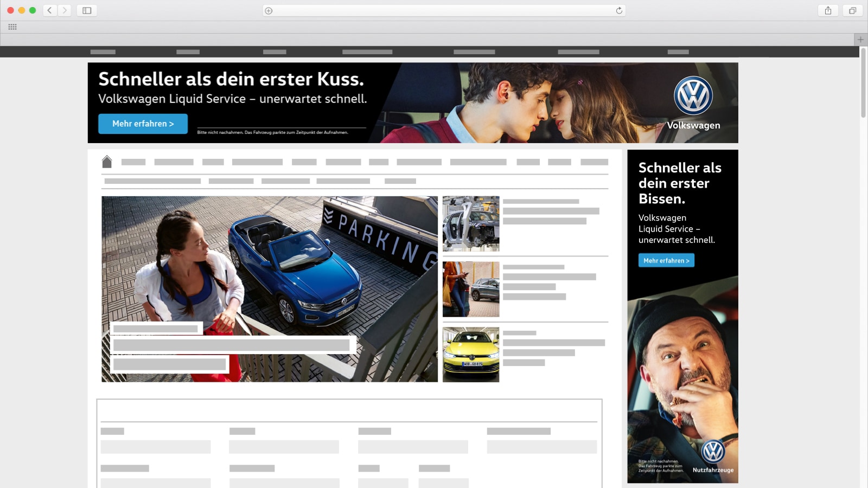Open the woman with phone beside car thumbnail
The height and width of the screenshot is (488, 868).
[x=471, y=289]
